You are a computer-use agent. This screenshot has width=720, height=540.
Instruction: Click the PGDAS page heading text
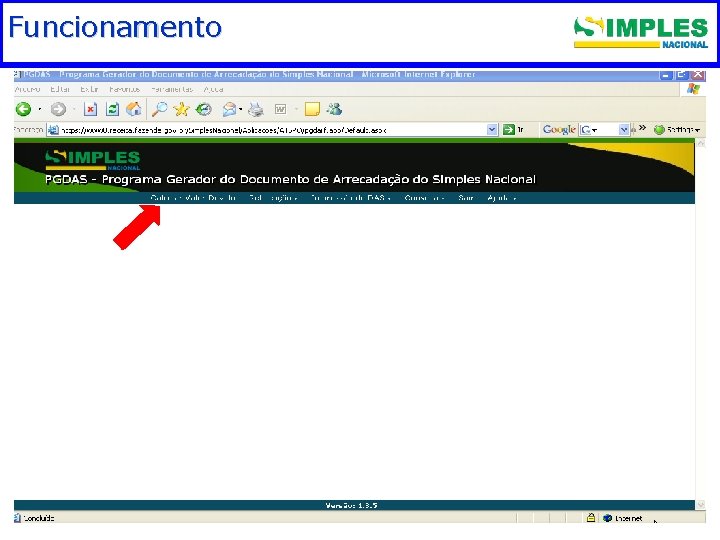pyautogui.click(x=290, y=179)
